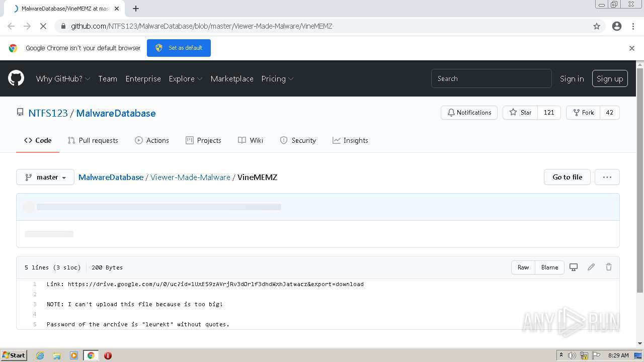Switch to the Pull requests tab
Image resolution: width=644 pixels, height=362 pixels.
click(x=93, y=140)
